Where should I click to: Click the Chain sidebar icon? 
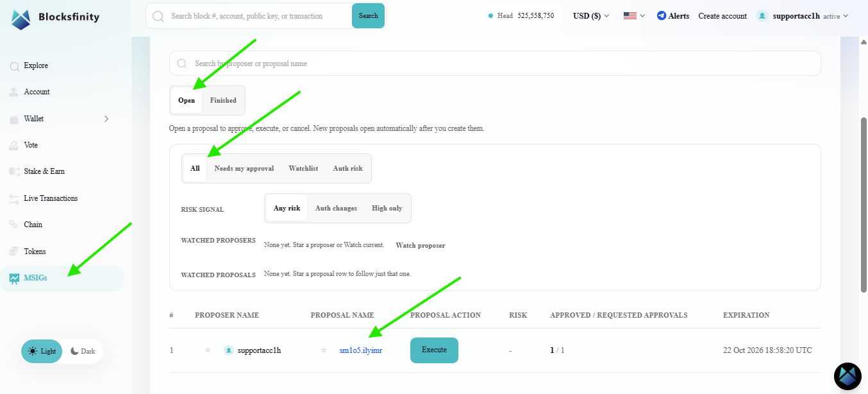click(x=14, y=225)
